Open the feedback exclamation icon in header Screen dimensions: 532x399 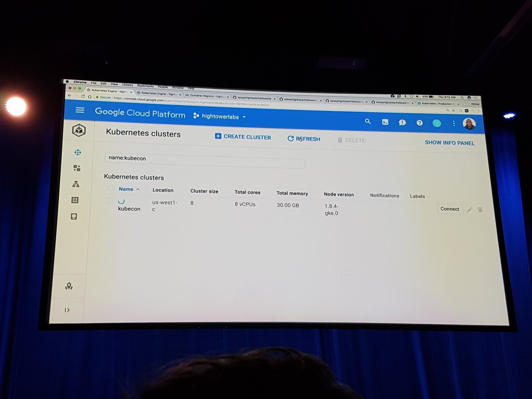click(x=402, y=122)
